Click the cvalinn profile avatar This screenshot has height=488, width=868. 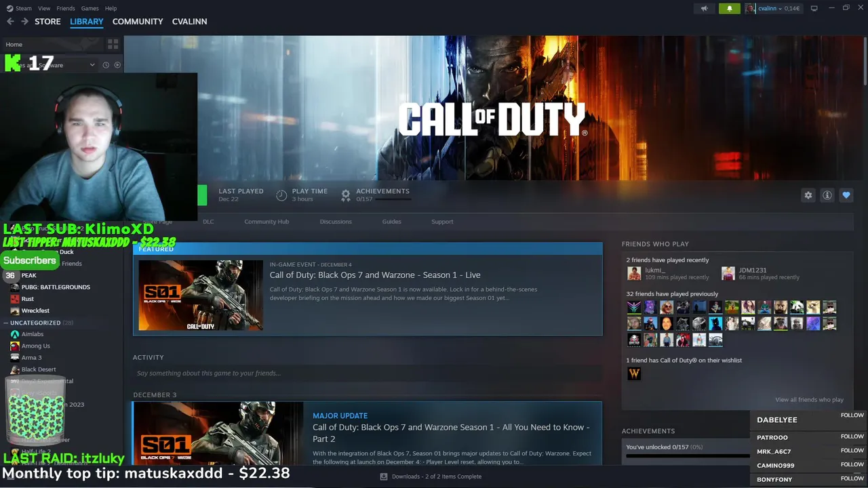[x=750, y=8]
